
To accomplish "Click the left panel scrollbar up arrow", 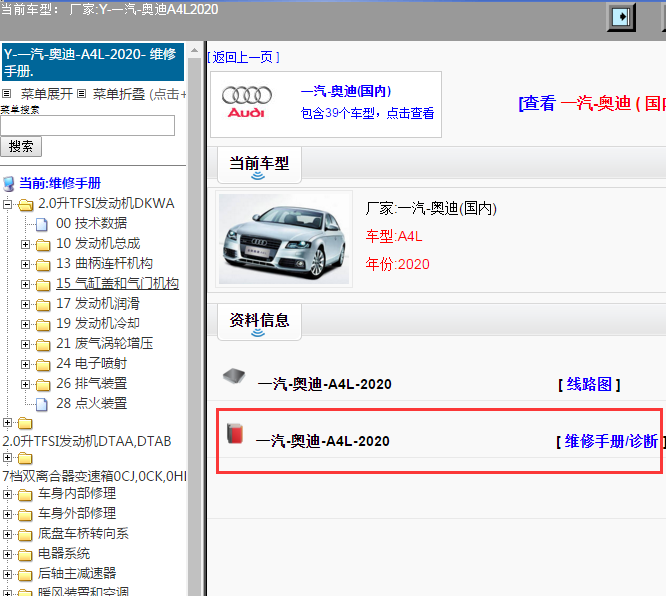I will click(x=195, y=51).
